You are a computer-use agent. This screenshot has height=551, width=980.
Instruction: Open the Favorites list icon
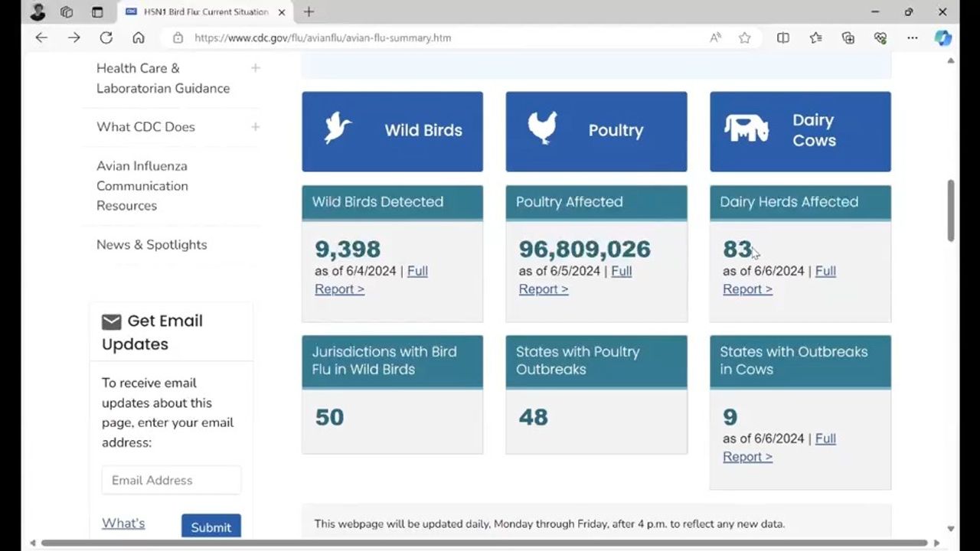(x=815, y=37)
